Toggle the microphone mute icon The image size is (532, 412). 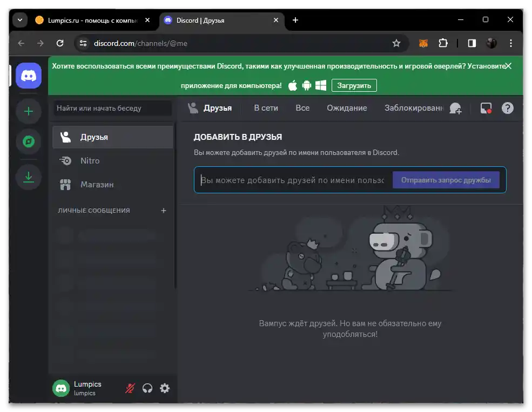coord(130,388)
